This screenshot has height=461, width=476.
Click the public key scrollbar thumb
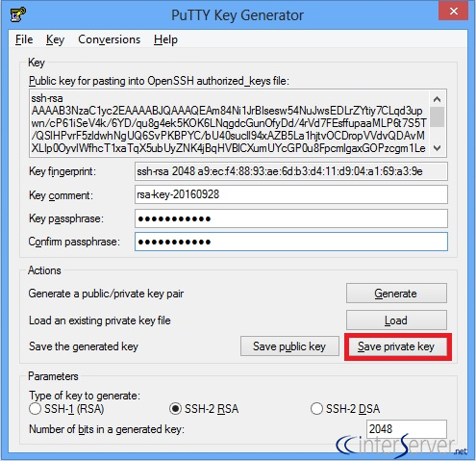438,117
